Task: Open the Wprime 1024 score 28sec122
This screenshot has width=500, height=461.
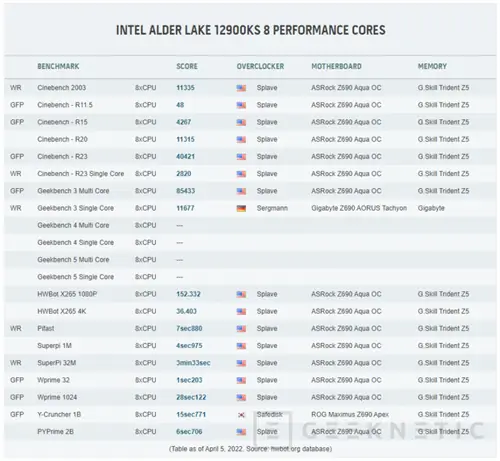Action: click(191, 397)
